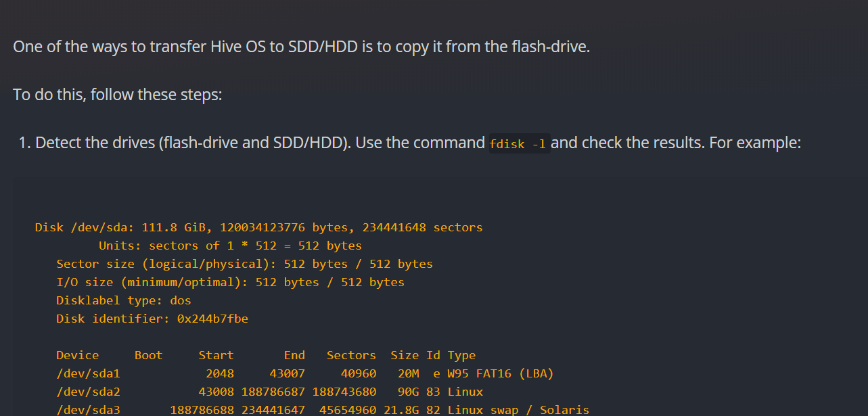The image size is (868, 416).
Task: Click the 'Sectors' column header
Action: pyautogui.click(x=351, y=355)
